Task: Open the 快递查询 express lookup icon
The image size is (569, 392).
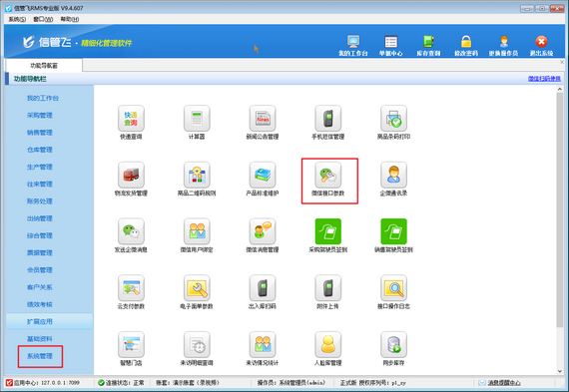Action: point(131,119)
